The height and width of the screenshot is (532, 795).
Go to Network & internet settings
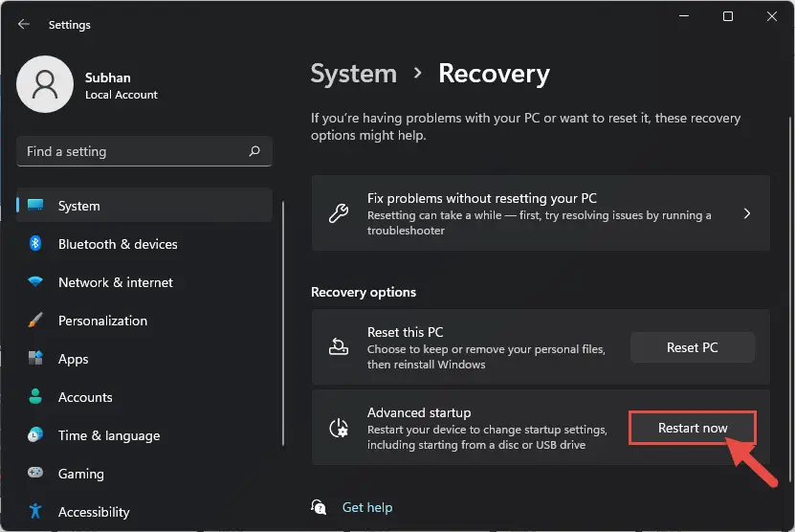[144, 282]
